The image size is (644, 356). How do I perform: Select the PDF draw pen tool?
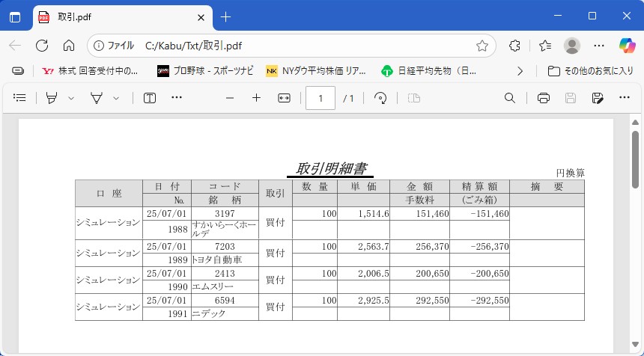coord(96,98)
